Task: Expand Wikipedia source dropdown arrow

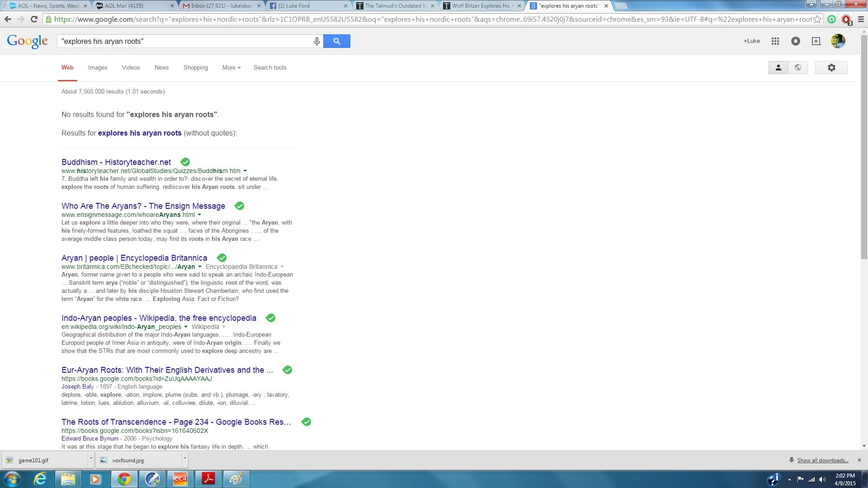Action: click(x=224, y=327)
